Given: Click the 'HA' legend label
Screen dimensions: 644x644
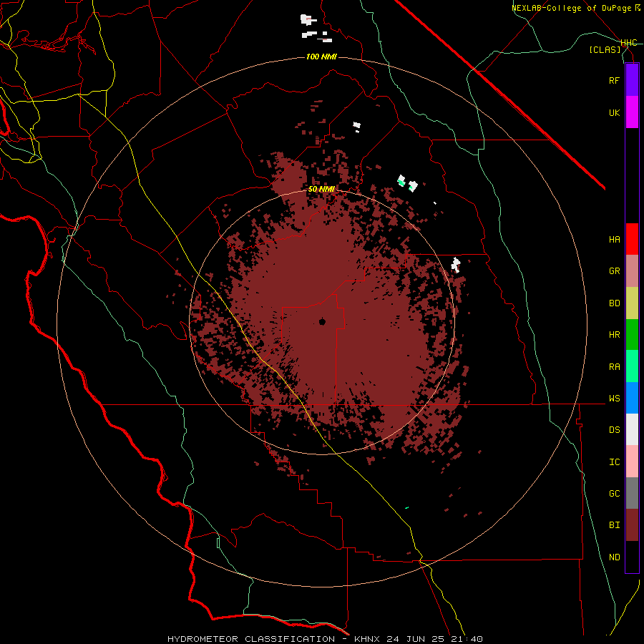Looking at the screenshot, I should point(615,240).
